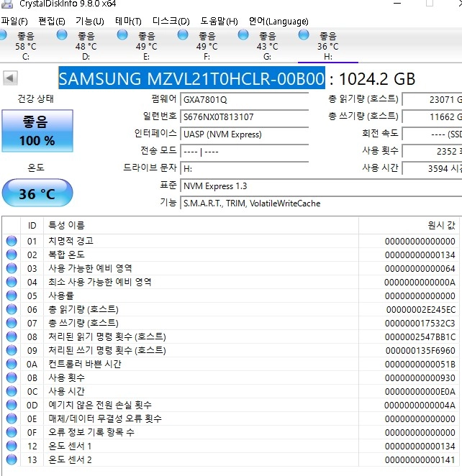462x476 pixels.
Task: Click raw value 0000000000141
Action: pyautogui.click(x=420, y=460)
